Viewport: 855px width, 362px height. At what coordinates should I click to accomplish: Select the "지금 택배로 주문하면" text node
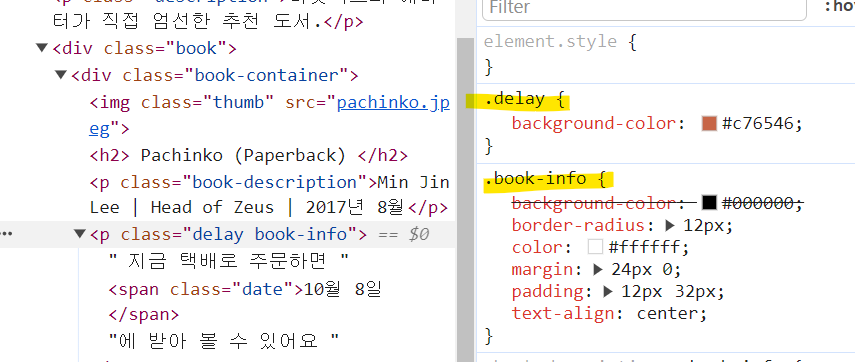click(228, 262)
